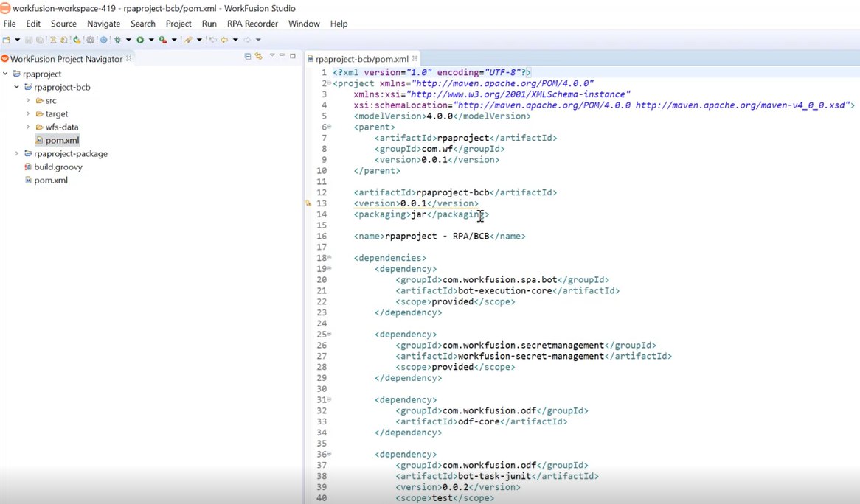
Task: Click the gear settings toolbar icon
Action: (90, 40)
